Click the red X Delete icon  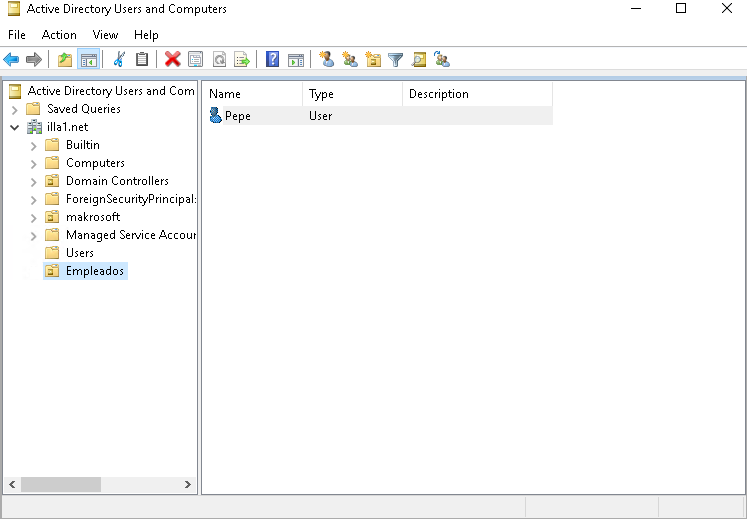click(172, 59)
